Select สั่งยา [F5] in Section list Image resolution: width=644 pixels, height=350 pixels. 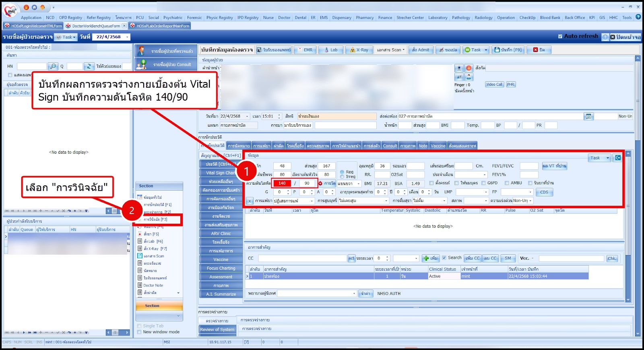point(151,234)
